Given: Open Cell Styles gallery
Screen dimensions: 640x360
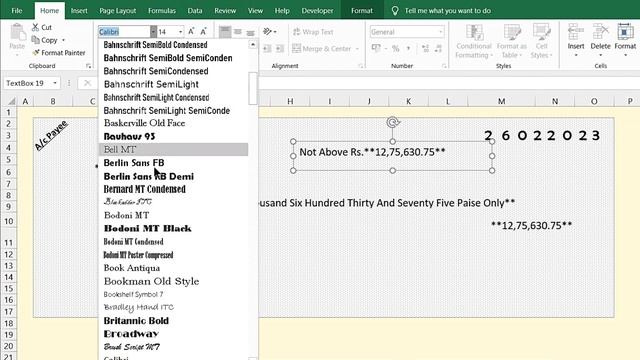Looking at the screenshot, I should 542,41.
